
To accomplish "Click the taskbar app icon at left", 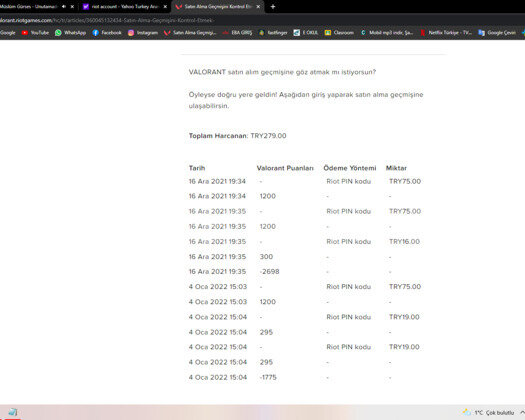I will pos(13,412).
